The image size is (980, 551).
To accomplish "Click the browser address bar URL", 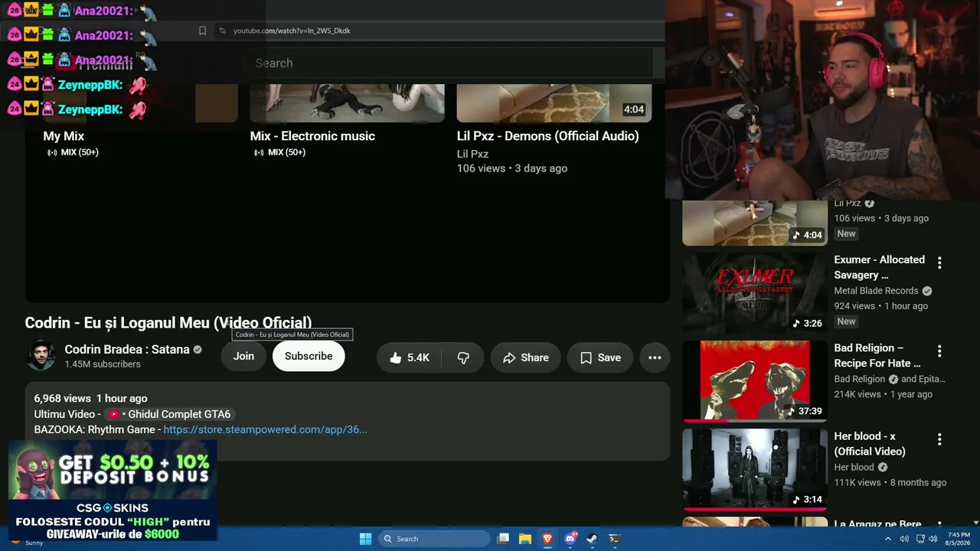I will (292, 31).
